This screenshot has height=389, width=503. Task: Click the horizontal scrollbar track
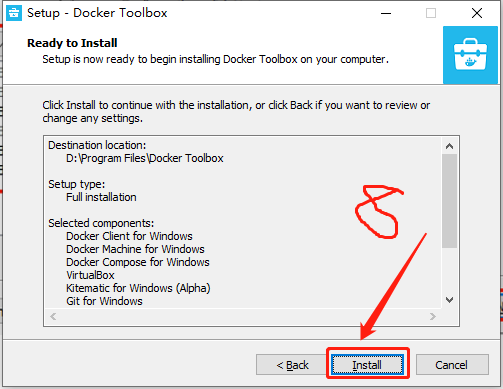coord(243,316)
